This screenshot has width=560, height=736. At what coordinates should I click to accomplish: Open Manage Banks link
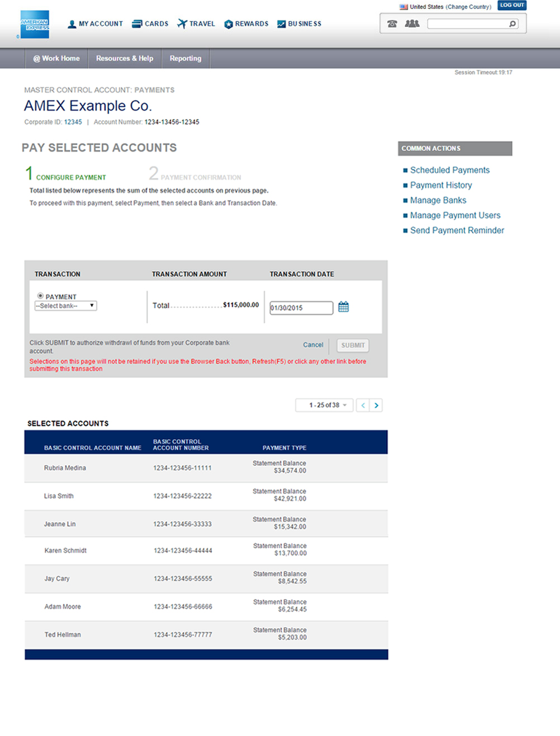[x=438, y=200]
